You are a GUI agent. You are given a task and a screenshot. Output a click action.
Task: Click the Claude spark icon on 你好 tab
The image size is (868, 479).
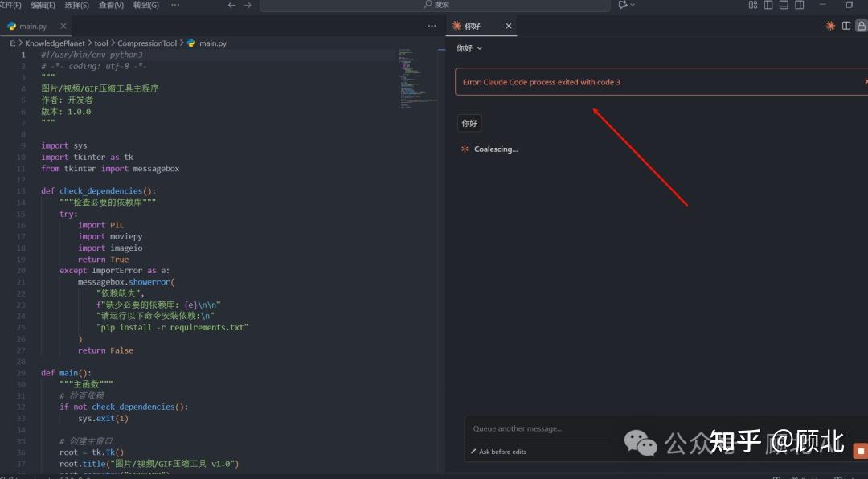click(457, 26)
